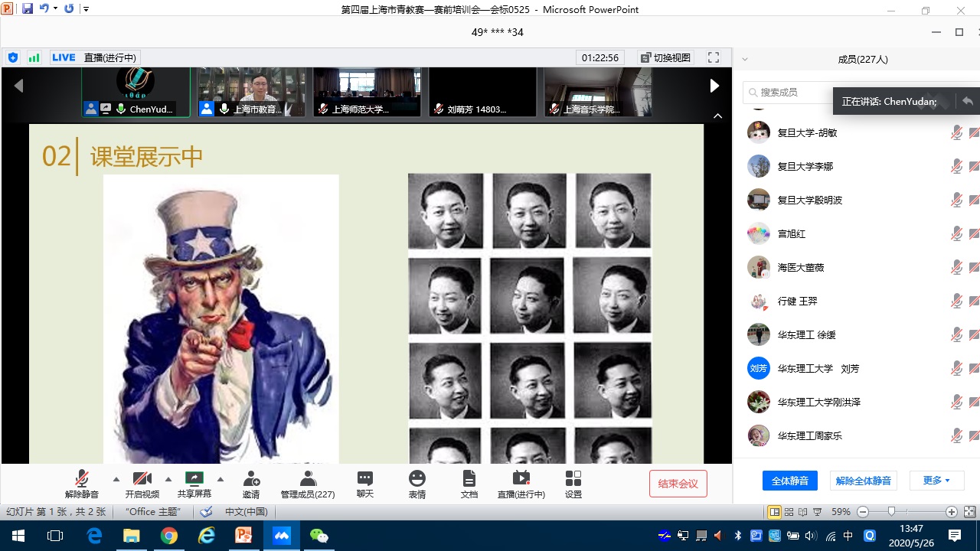Click PowerPoint Undo icon
This screenshot has height=551, width=980.
point(44,8)
